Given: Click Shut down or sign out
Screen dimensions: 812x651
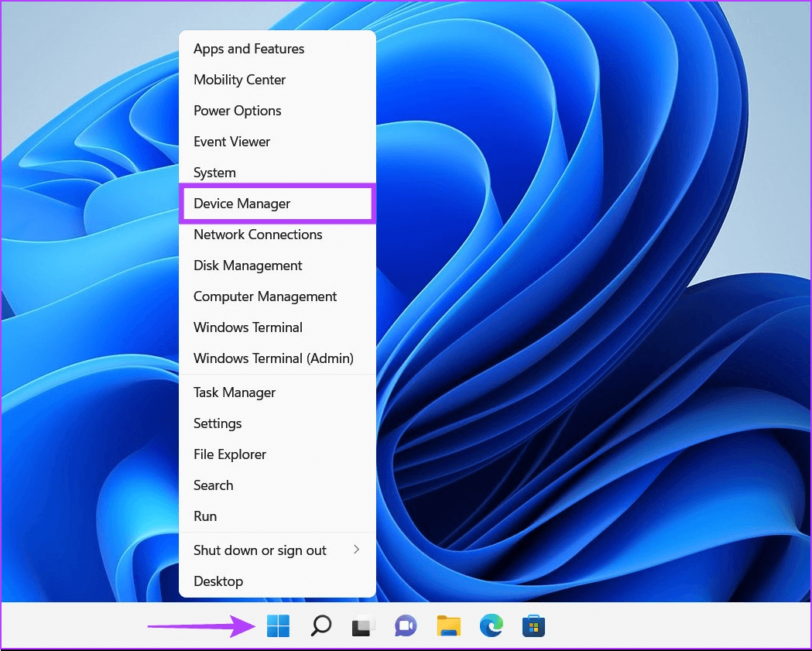Looking at the screenshot, I should [x=277, y=550].
